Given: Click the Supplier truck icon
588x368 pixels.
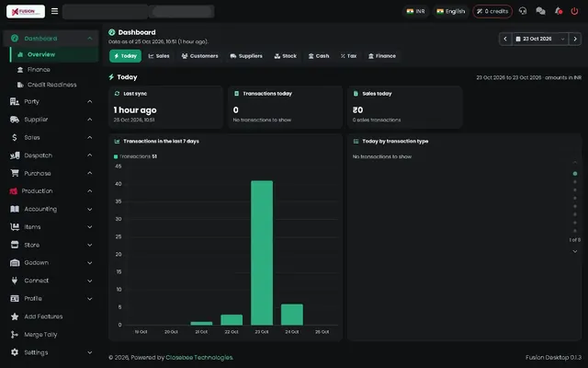Looking at the screenshot, I should (x=15, y=120).
